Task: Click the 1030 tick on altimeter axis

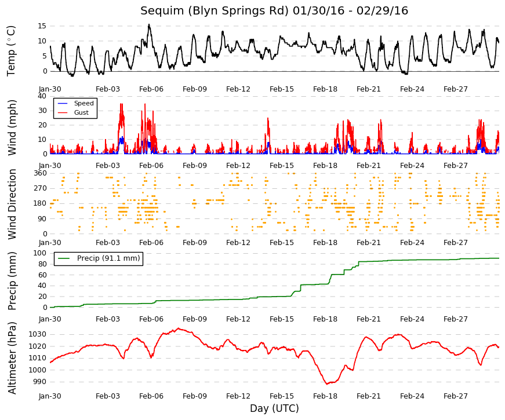Action: pyautogui.click(x=38, y=334)
